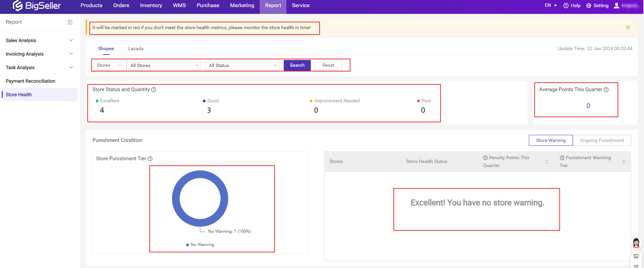Screen dimensions: 644x268
Task: Dismiss the store health warning banner
Action: [628, 27]
